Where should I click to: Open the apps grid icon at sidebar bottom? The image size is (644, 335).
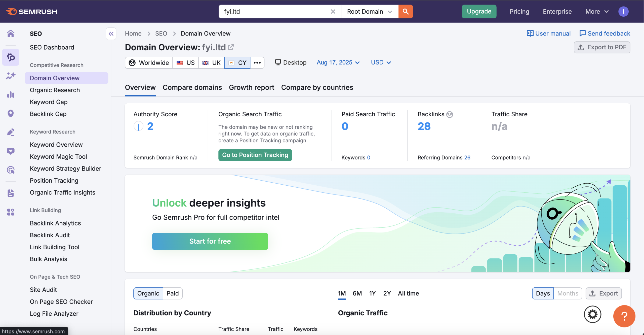[10, 212]
